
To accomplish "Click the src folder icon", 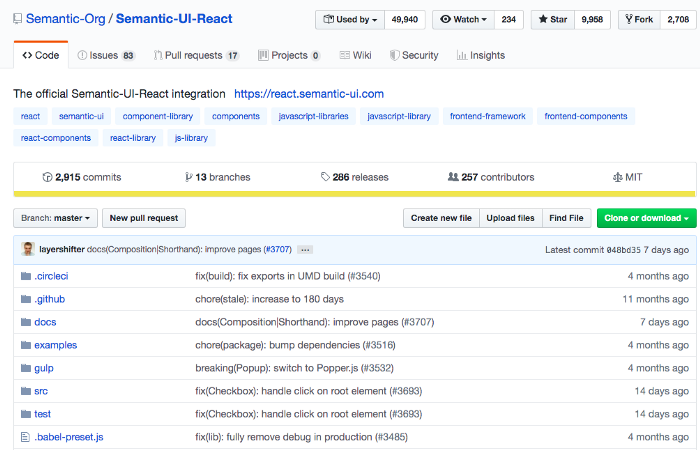I will [x=26, y=391].
